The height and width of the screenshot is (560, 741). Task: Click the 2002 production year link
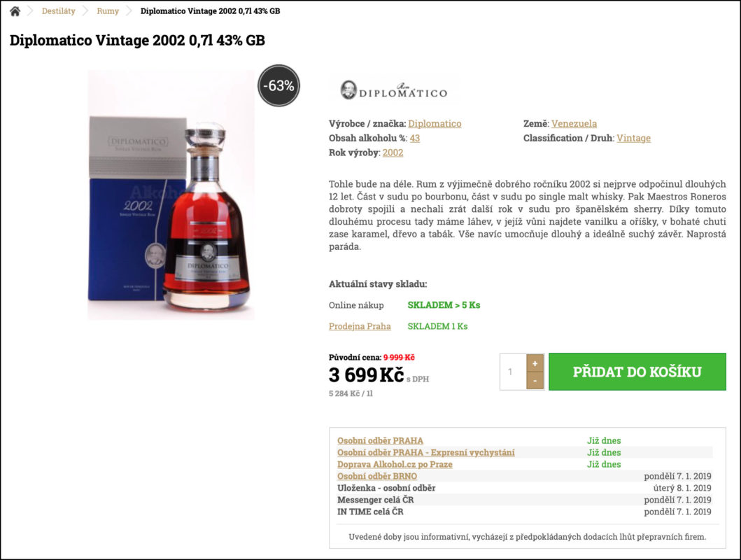coord(393,153)
